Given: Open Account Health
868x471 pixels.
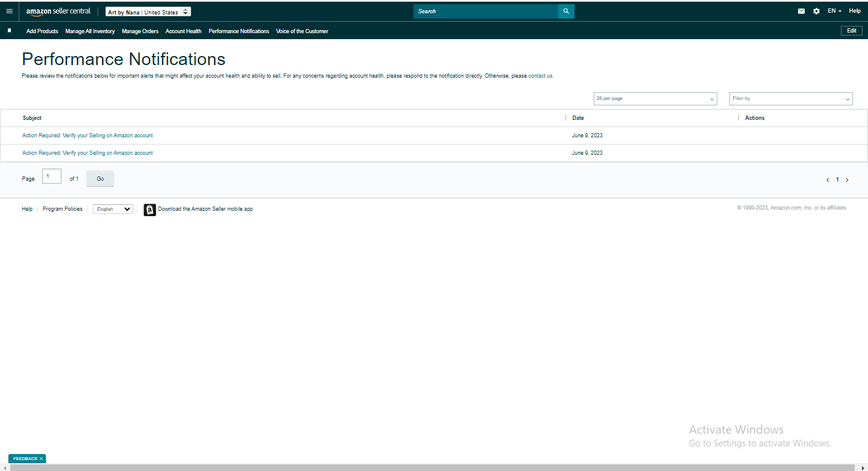Looking at the screenshot, I should [183, 31].
